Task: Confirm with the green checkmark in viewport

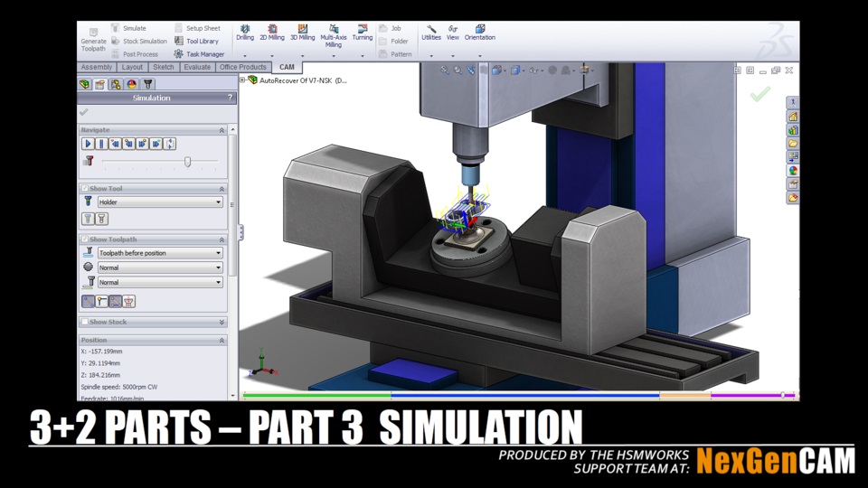Action: point(760,93)
